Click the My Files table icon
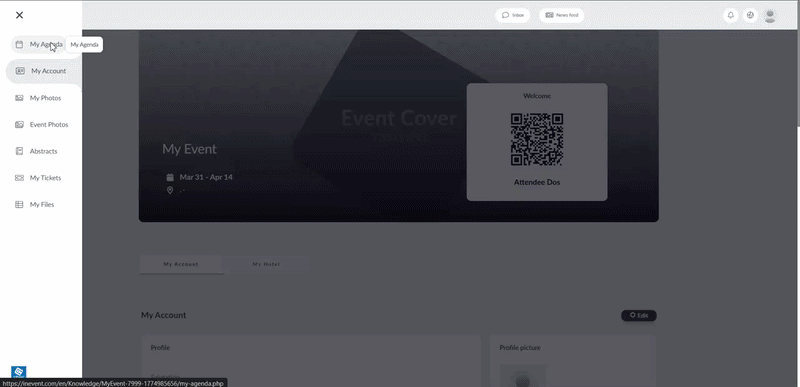Viewport: 800px width, 387px height. (19, 204)
